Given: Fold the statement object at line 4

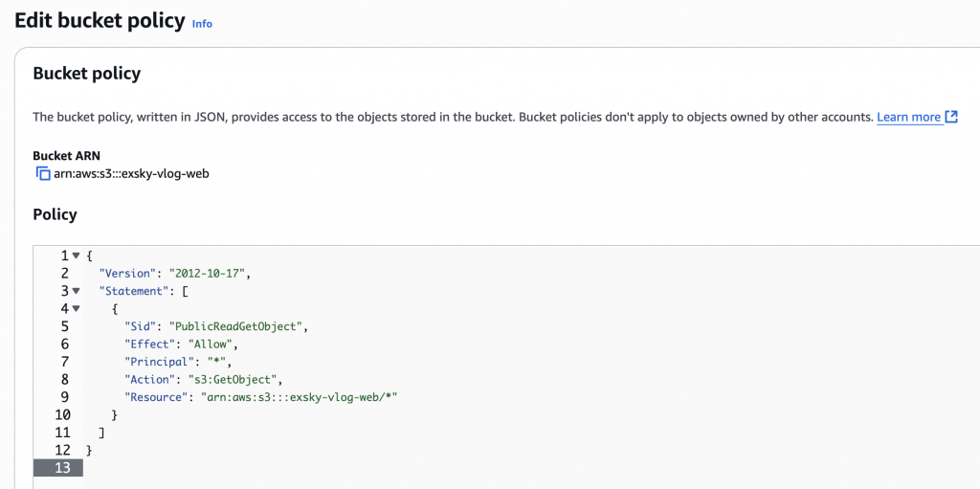Looking at the screenshot, I should [x=76, y=309].
